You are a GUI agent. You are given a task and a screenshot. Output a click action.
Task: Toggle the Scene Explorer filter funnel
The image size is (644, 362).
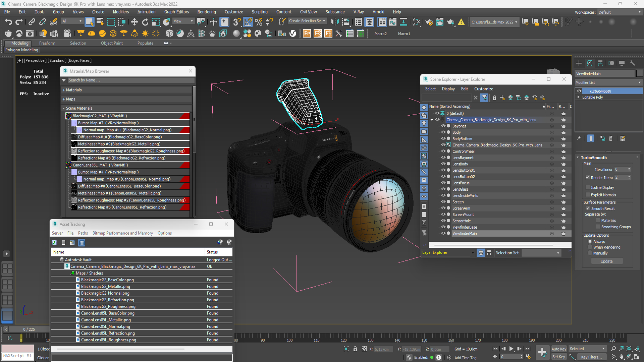(484, 98)
